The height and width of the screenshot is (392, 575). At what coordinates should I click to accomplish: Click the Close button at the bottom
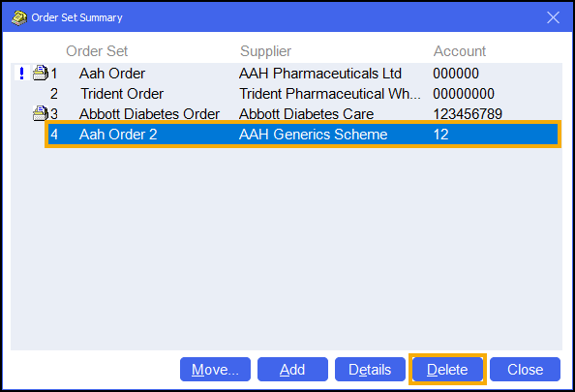point(525,370)
